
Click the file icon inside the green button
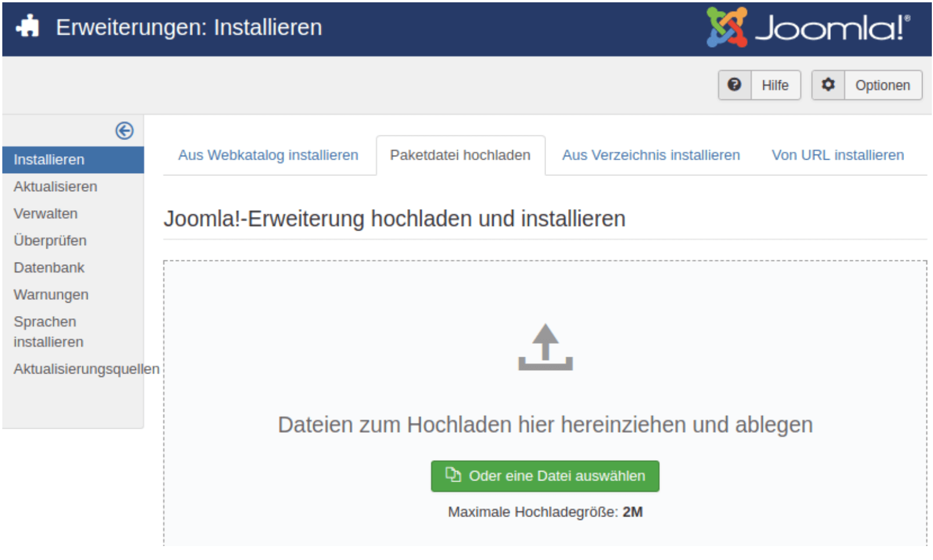pyautogui.click(x=454, y=475)
